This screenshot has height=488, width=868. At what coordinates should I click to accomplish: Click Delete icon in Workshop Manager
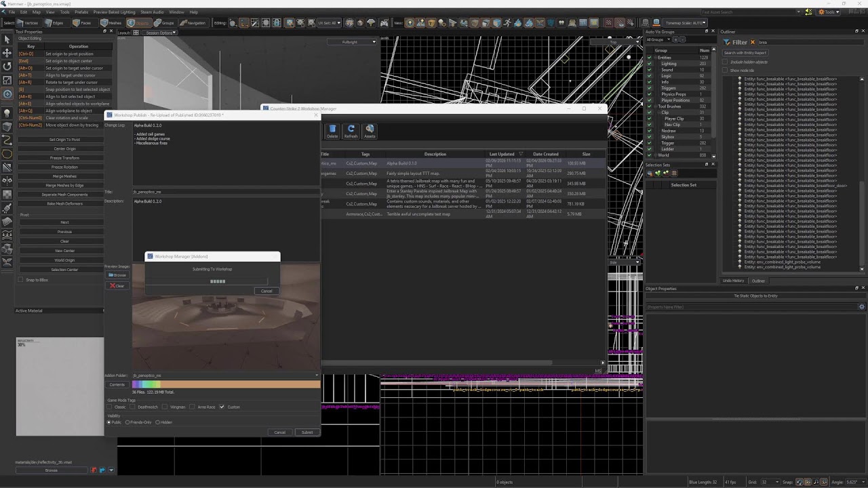(x=332, y=131)
